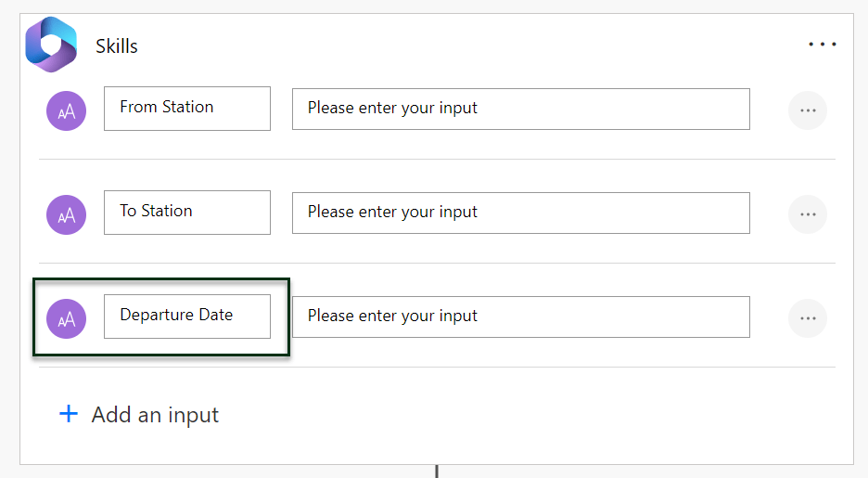The width and height of the screenshot is (868, 478).
Task: Click the connector line below the Skills card
Action: point(436,471)
